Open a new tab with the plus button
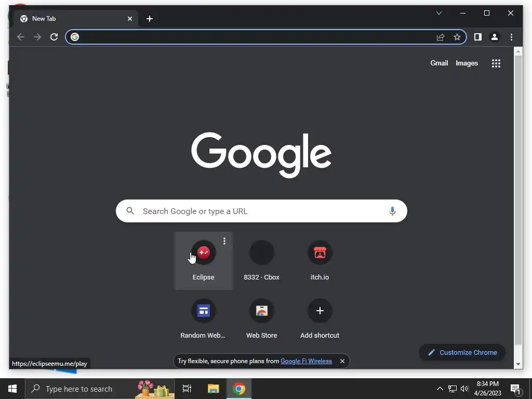This screenshot has width=532, height=399. 150,19
